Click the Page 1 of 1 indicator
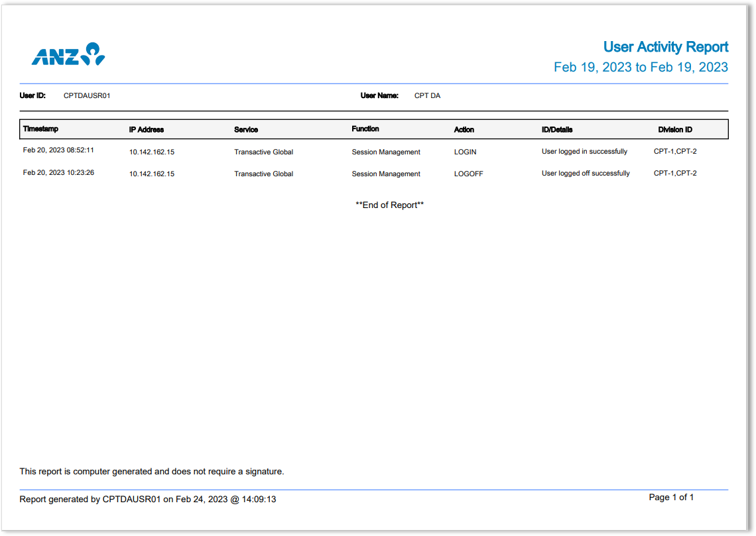Image resolution: width=756 pixels, height=536 pixels. click(x=670, y=497)
